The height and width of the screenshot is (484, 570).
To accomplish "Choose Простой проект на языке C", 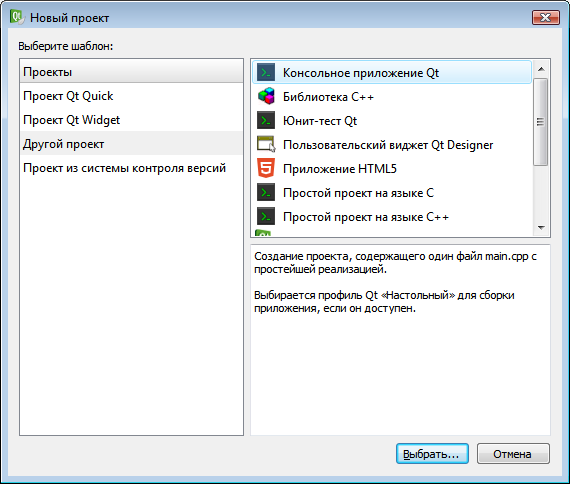I will pyautogui.click(x=392, y=192).
